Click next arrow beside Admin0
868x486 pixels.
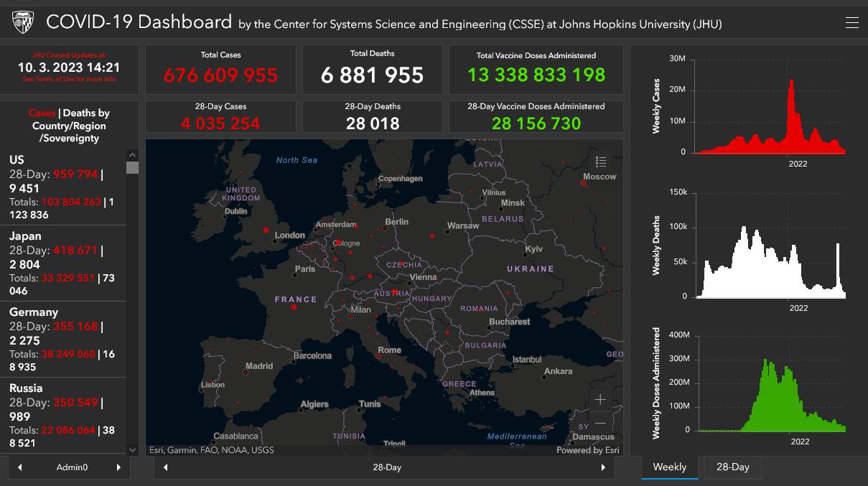(118, 467)
